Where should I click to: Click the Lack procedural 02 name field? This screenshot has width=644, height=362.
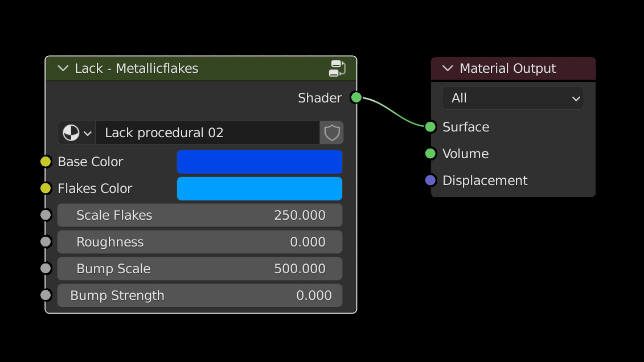(207, 133)
